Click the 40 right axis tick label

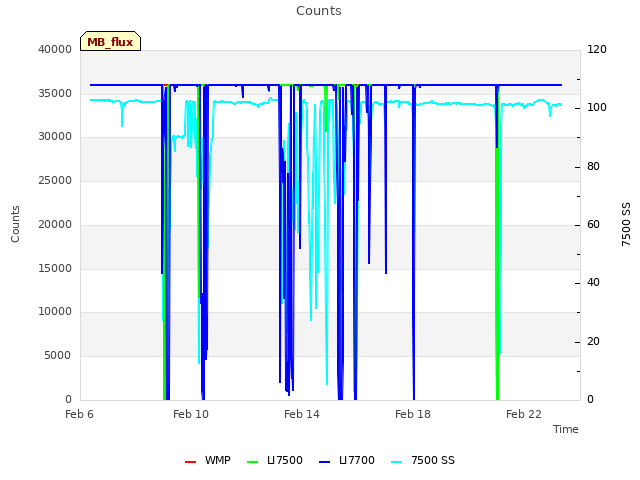593,282
